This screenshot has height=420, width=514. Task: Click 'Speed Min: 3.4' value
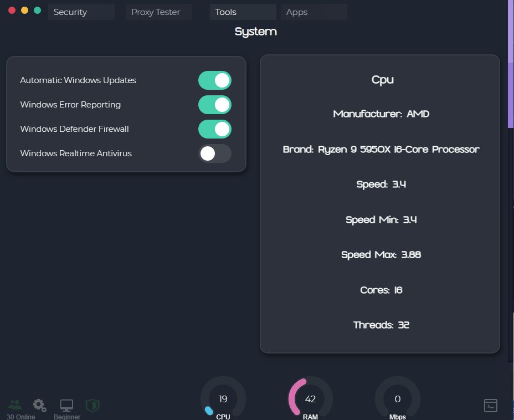point(381,219)
